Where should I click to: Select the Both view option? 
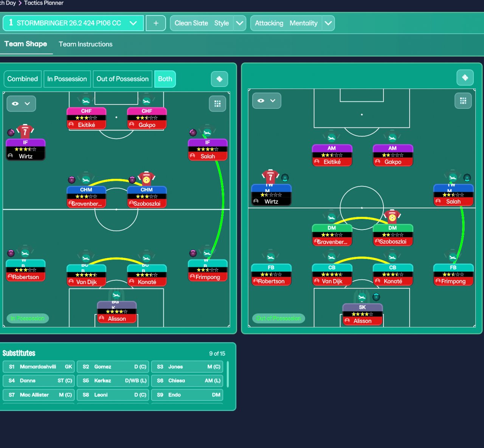click(x=165, y=79)
